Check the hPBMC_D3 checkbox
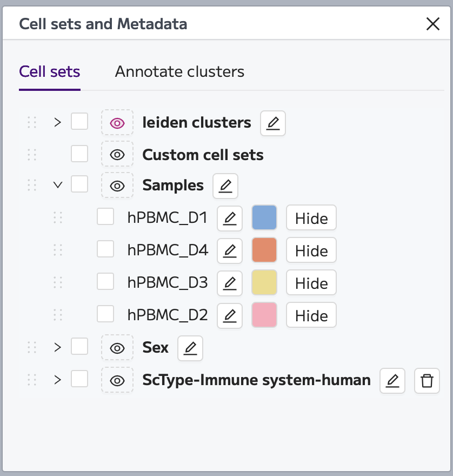This screenshot has height=476, width=453. pyautogui.click(x=105, y=281)
